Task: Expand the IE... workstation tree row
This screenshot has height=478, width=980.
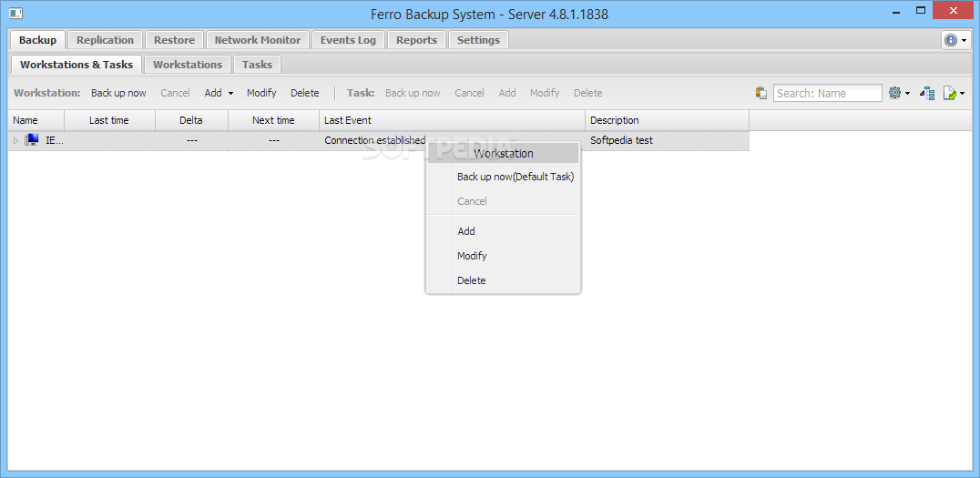Action: [x=16, y=140]
